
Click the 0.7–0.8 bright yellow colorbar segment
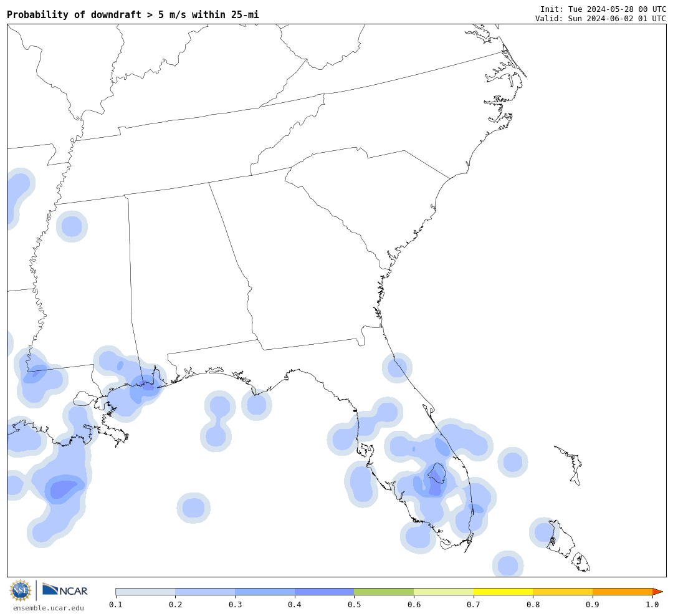click(504, 592)
